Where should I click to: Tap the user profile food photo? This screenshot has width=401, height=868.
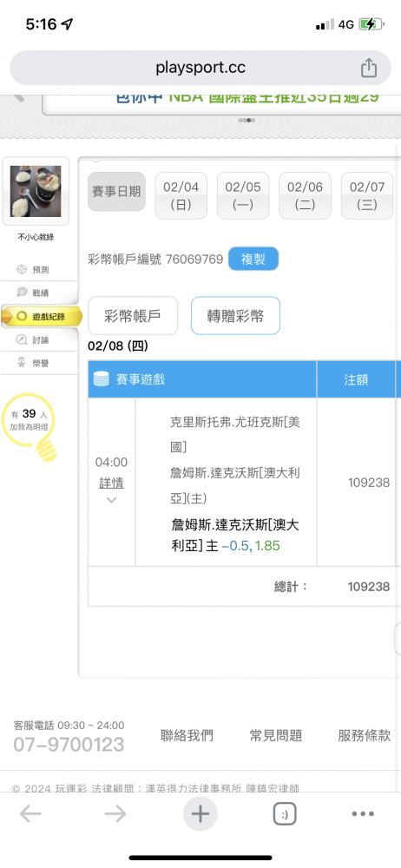[x=36, y=191]
